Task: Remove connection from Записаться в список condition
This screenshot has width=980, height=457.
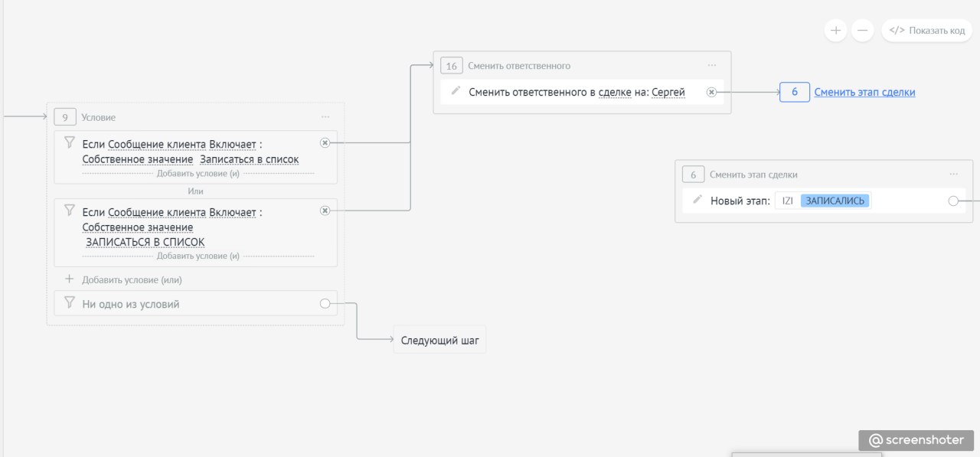Action: 325,142
